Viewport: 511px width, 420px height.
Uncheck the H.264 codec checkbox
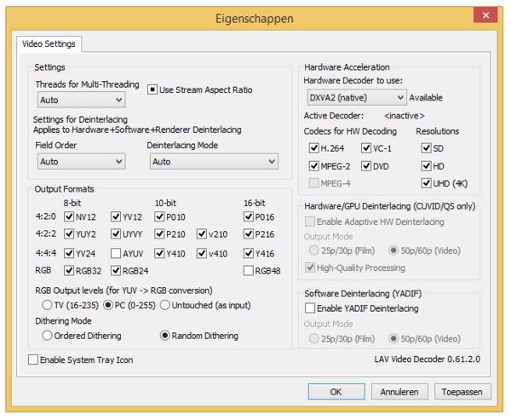coord(313,148)
